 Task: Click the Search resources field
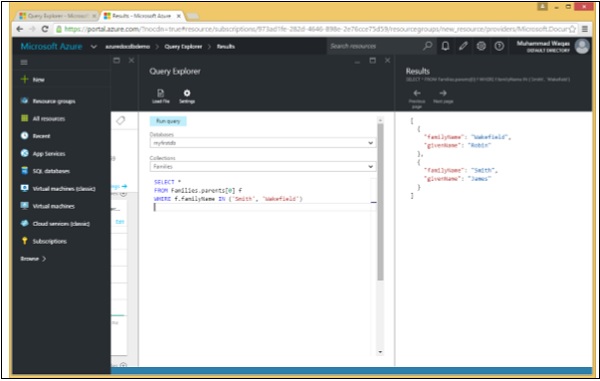click(x=374, y=46)
